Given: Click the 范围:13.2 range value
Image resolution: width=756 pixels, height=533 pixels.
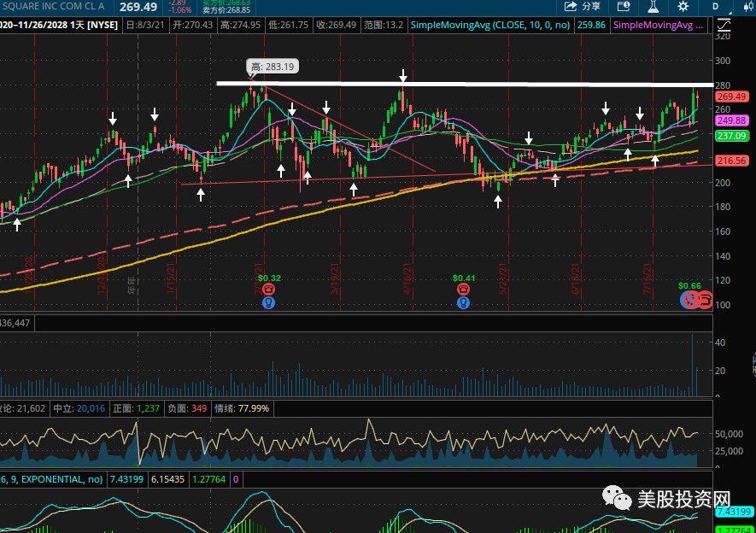Looking at the screenshot, I should [384, 25].
